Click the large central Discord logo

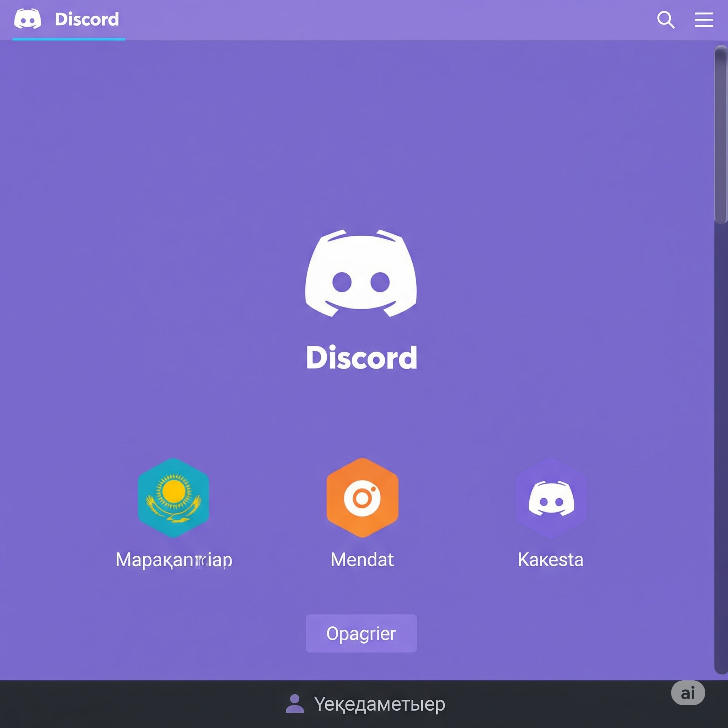[361, 273]
